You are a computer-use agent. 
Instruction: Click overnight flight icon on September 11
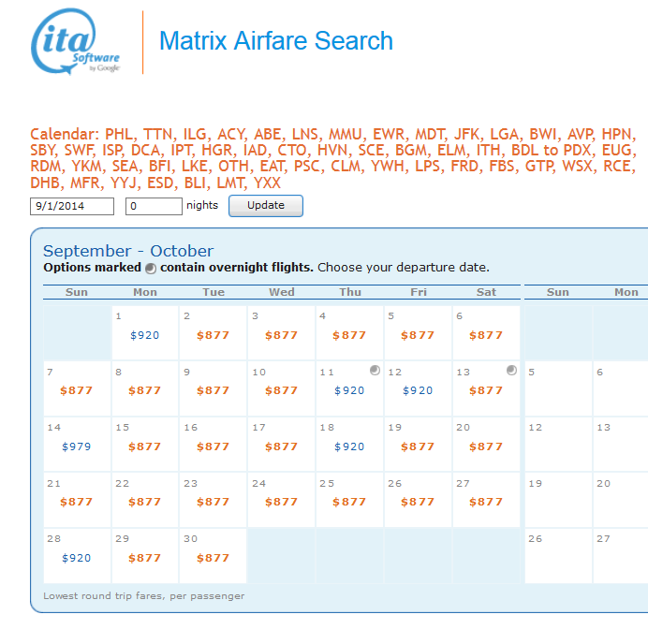click(x=375, y=371)
